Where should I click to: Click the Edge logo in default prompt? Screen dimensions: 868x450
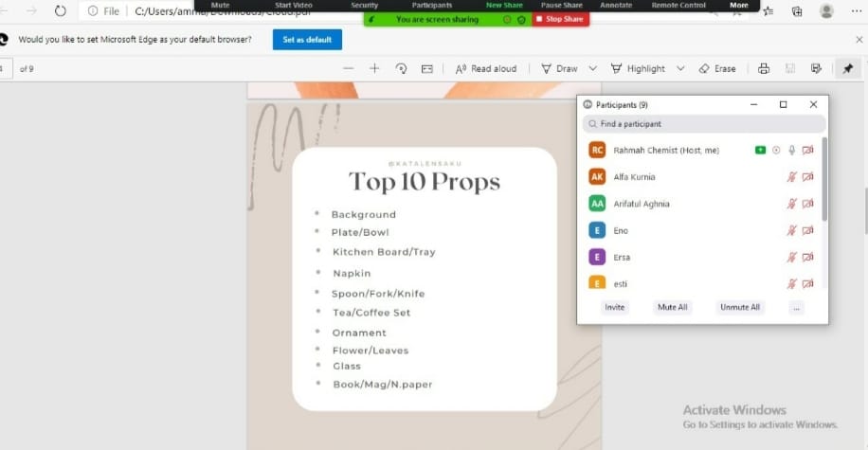click(4, 39)
